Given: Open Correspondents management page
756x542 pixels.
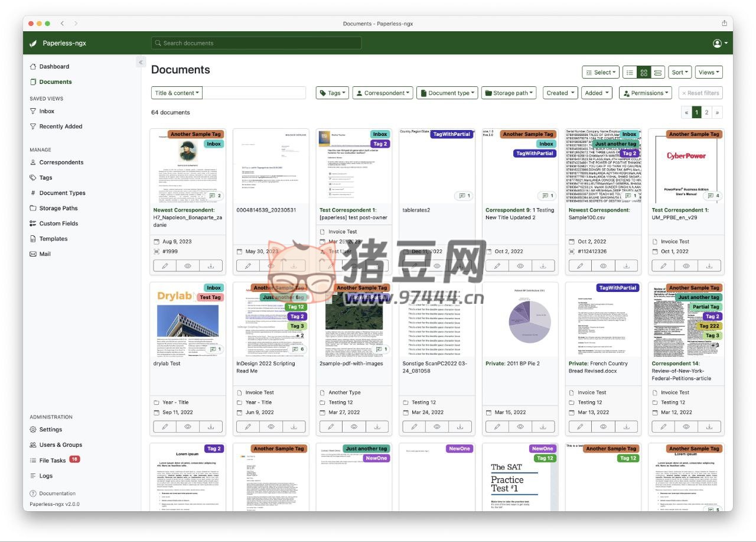Looking at the screenshot, I should tap(61, 163).
